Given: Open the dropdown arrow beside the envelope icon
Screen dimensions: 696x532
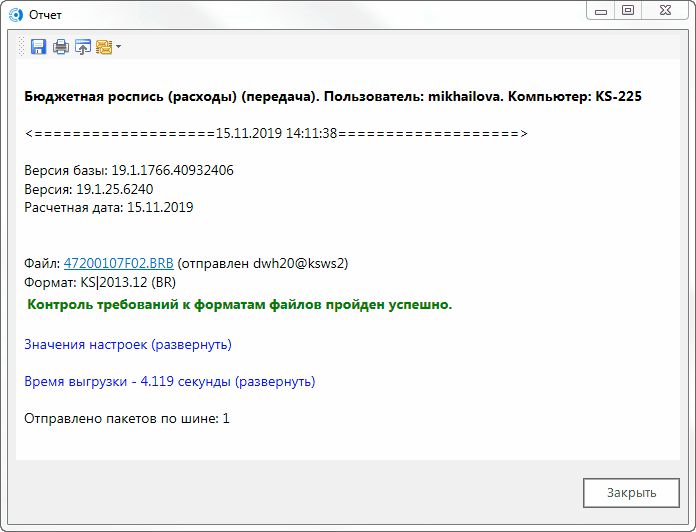Looking at the screenshot, I should [118, 46].
